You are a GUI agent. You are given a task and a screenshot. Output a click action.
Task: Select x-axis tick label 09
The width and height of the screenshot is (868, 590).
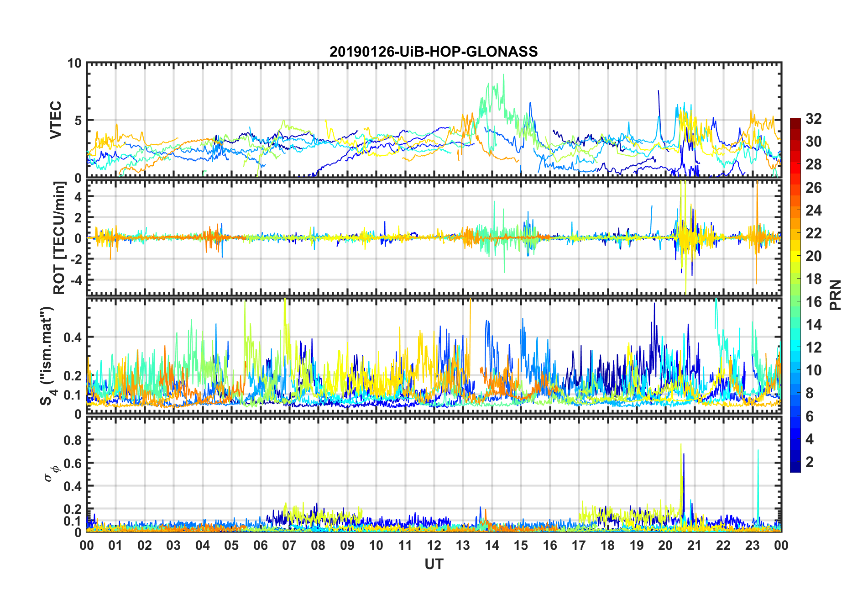[x=347, y=545]
